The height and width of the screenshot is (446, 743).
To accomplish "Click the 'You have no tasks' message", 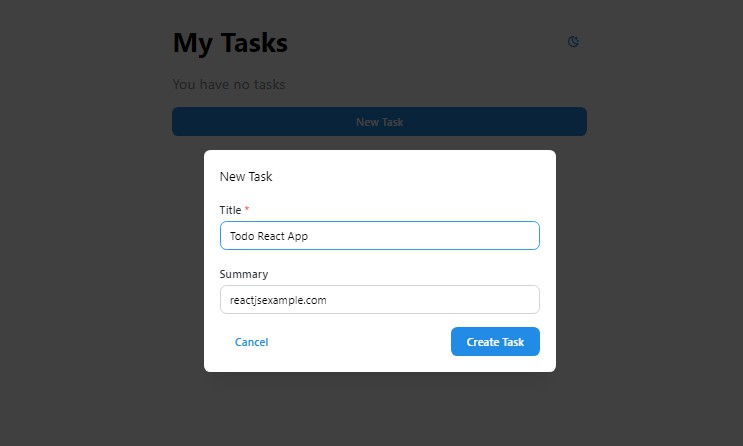I will pos(229,85).
